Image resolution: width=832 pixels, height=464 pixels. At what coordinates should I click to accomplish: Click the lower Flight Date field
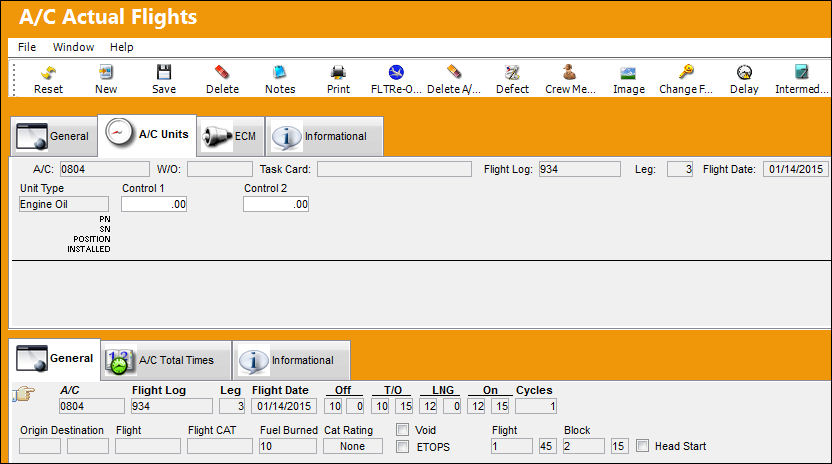284,406
